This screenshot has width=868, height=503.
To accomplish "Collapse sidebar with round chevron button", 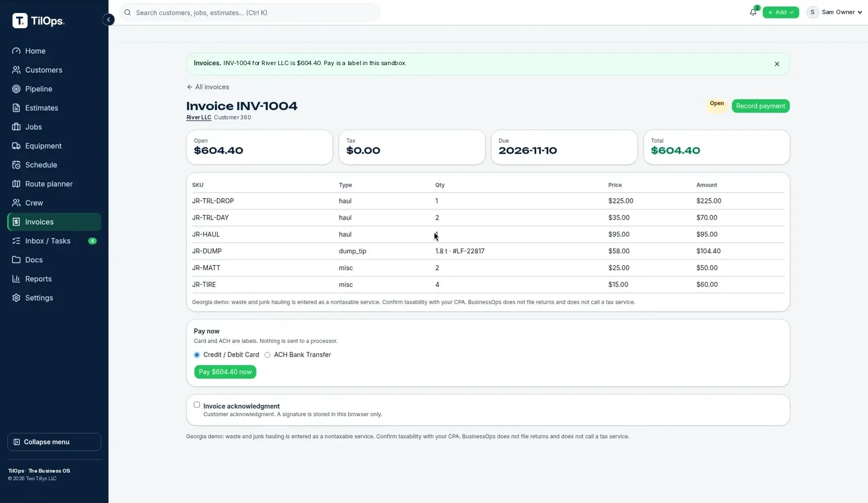I will point(108,20).
